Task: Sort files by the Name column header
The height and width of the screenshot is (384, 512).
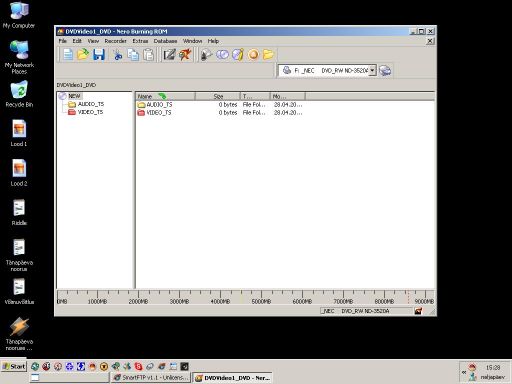Action: [165, 96]
